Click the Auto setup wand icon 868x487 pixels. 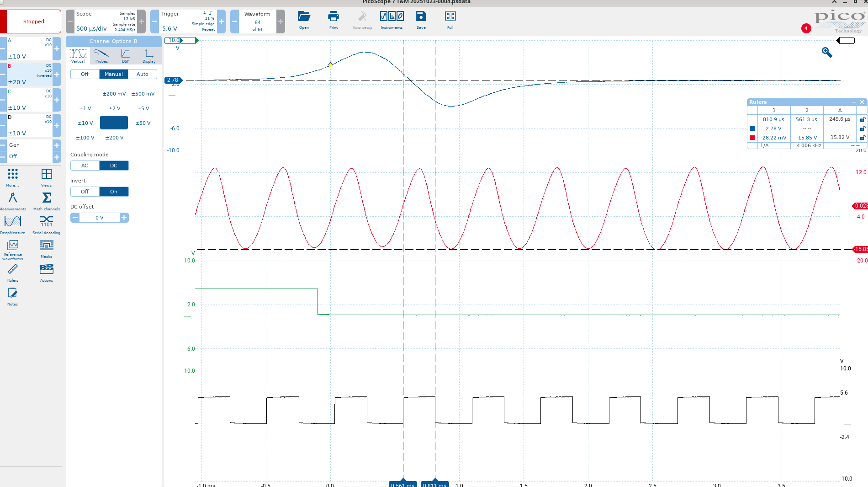[362, 21]
